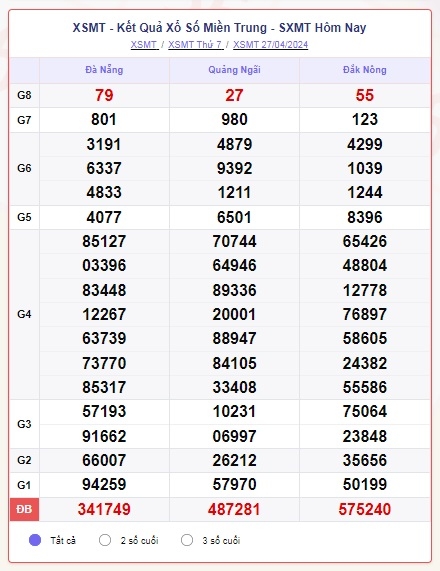The height and width of the screenshot is (571, 440).
Task: Click the G6 number 4833
Action: [x=104, y=192]
